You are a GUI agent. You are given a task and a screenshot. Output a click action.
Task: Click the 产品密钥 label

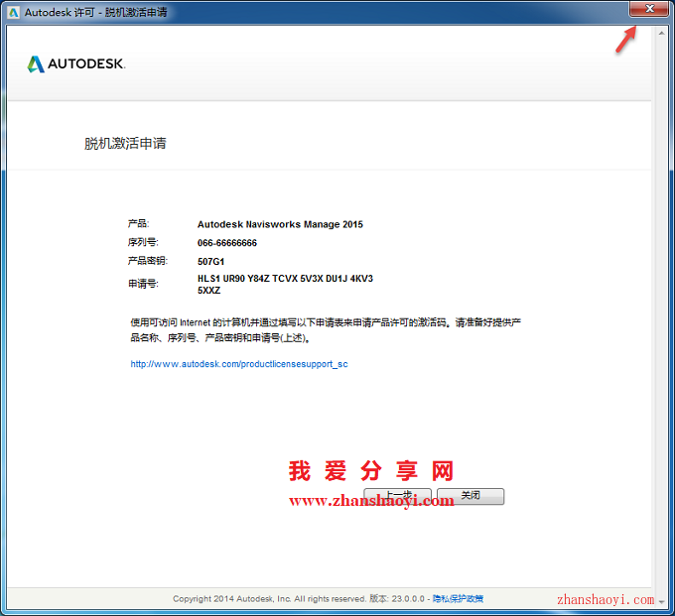pyautogui.click(x=147, y=261)
